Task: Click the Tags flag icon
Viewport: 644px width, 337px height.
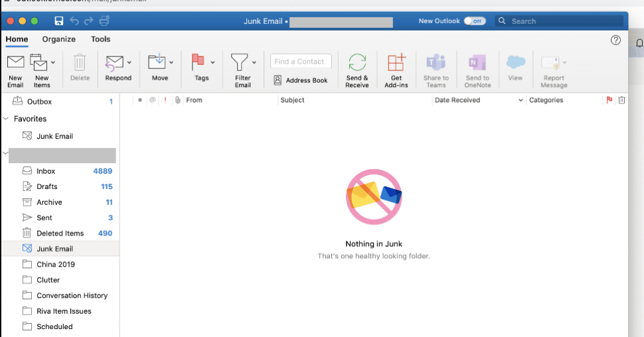Action: (198, 62)
